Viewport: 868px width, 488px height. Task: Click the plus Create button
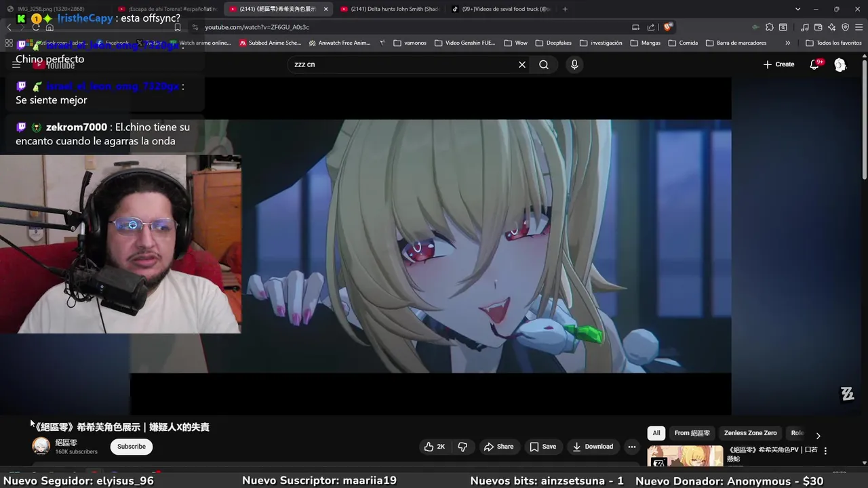(x=778, y=64)
